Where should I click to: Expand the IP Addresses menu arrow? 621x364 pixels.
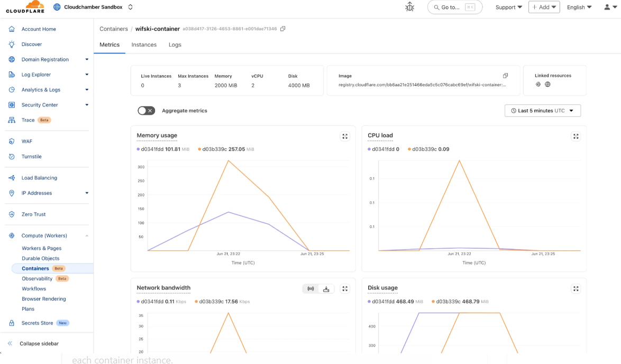coord(87,193)
